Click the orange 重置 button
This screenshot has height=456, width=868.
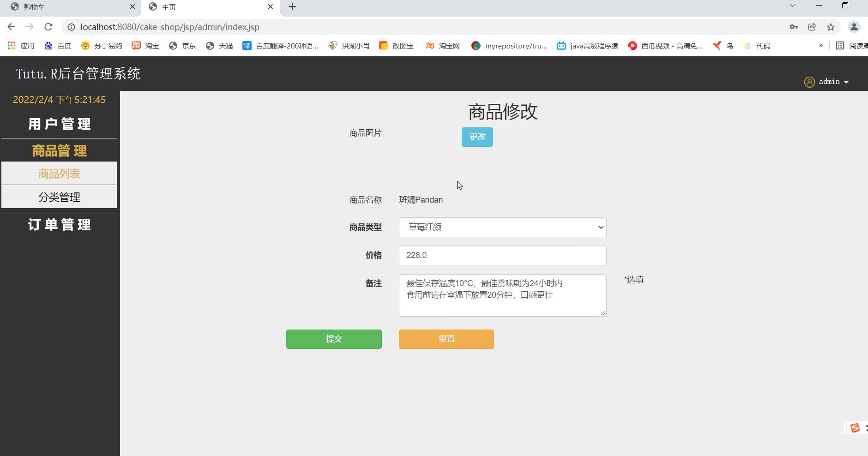pyautogui.click(x=446, y=339)
